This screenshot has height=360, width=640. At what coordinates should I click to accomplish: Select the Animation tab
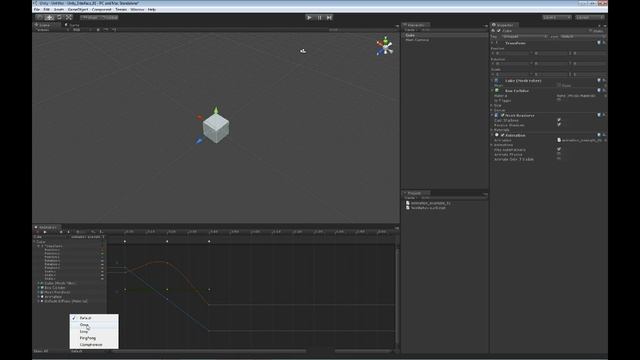tap(47, 227)
